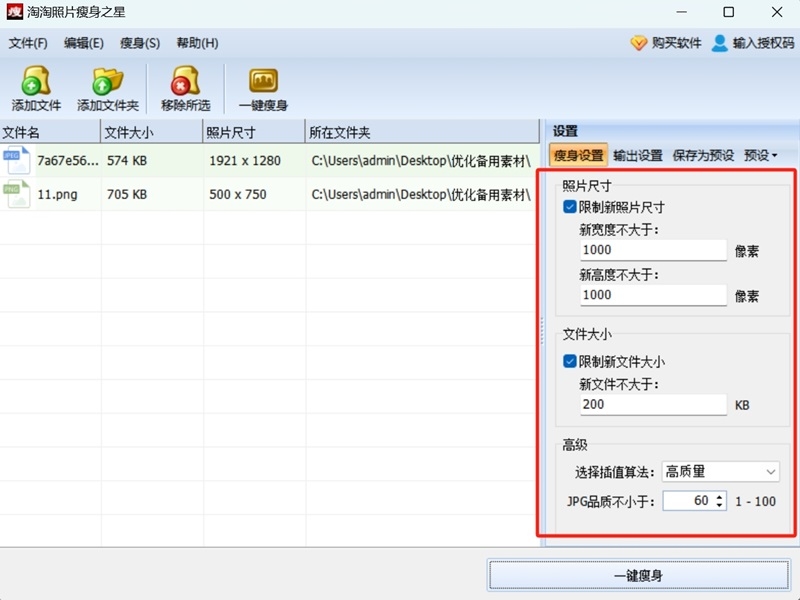Click the One-Key Slim (一键瘦身) toolbar icon
800x600 pixels.
coord(263,81)
